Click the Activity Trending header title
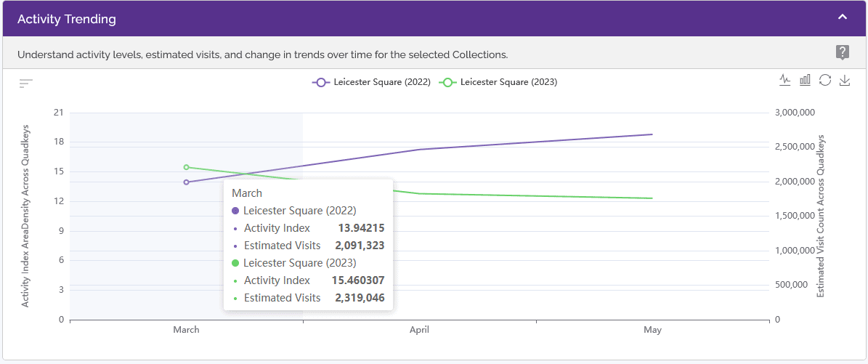 click(x=66, y=19)
